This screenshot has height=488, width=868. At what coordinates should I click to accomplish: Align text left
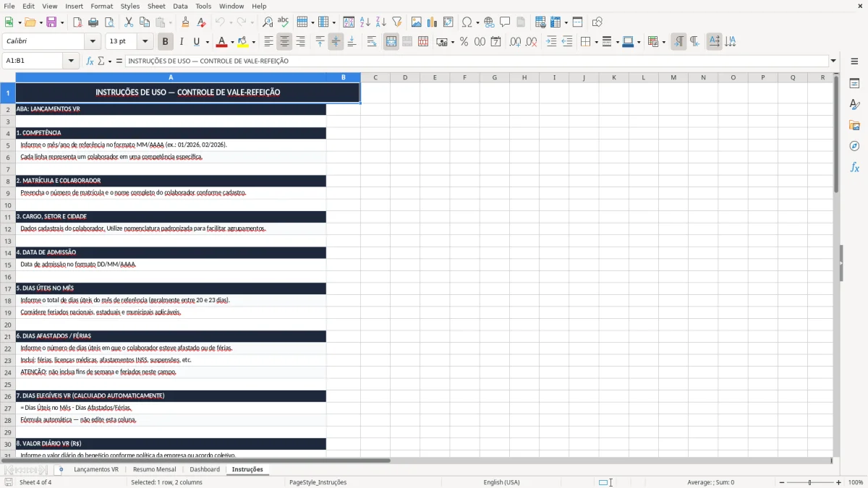269,42
